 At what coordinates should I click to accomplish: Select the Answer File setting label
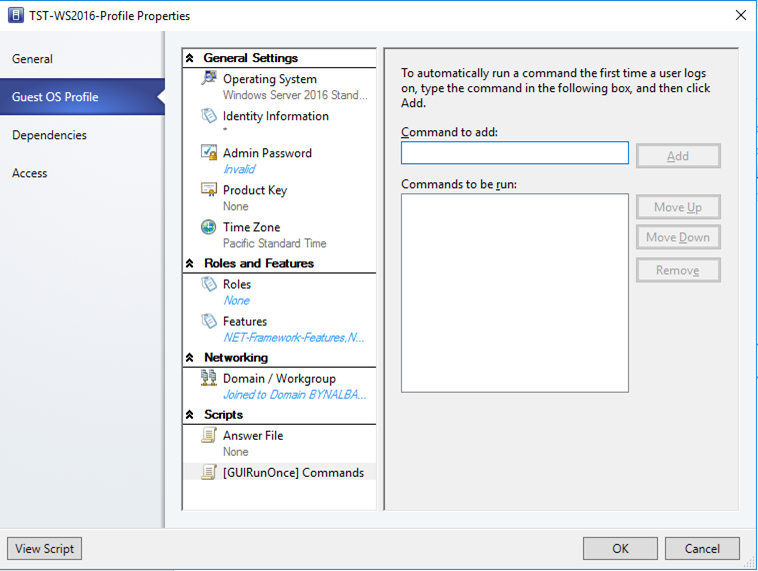point(253,435)
